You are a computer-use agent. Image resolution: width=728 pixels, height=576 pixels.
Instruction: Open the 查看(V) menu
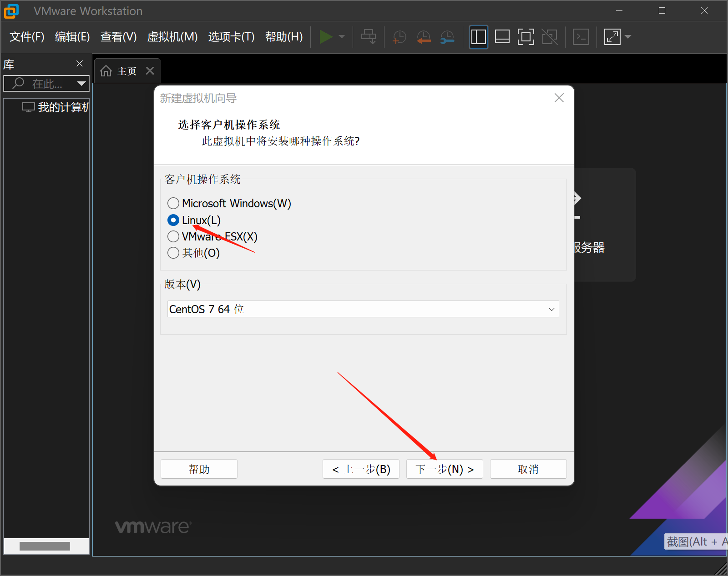coord(118,37)
